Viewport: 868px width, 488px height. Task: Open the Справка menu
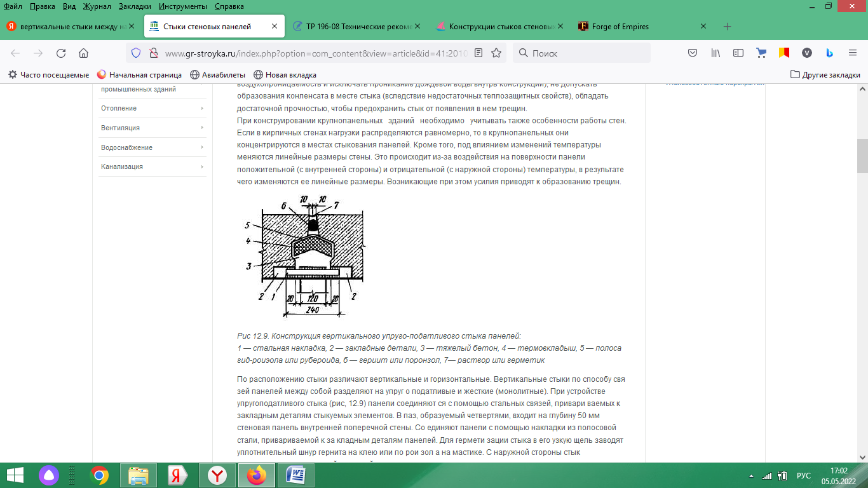tap(229, 6)
